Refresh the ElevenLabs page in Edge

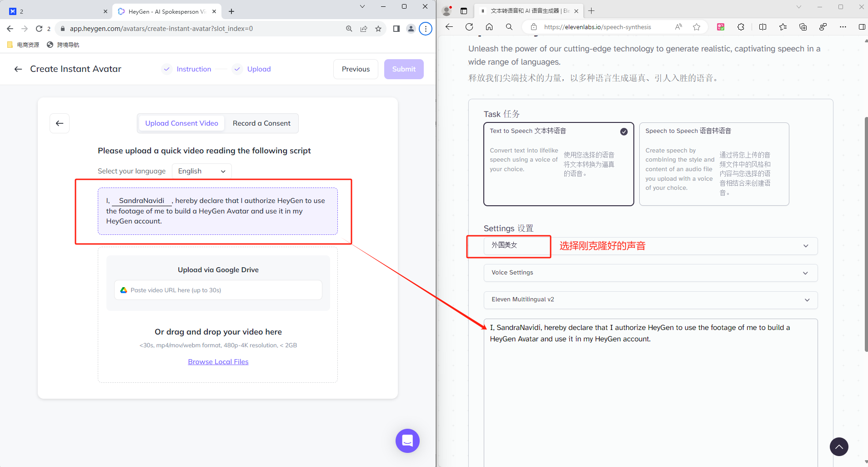469,27
